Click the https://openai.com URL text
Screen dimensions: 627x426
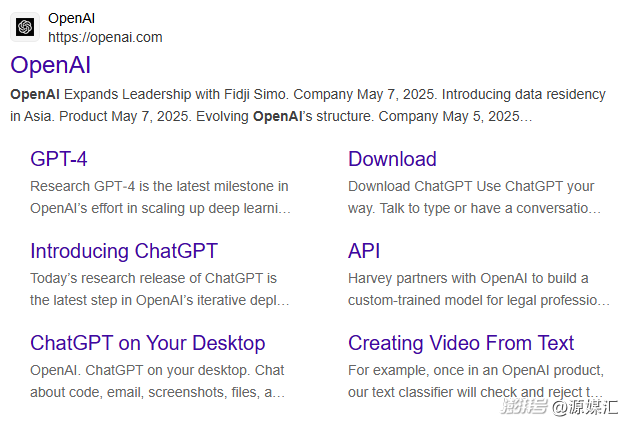pos(105,37)
